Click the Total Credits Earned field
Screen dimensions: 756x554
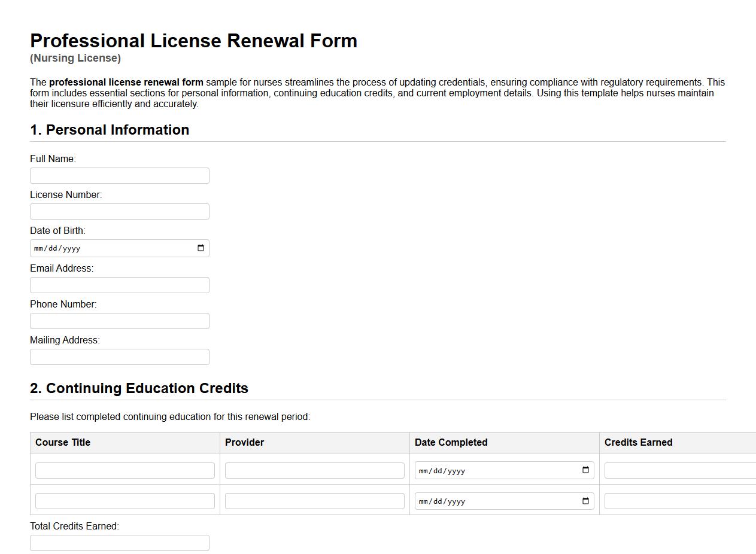pyautogui.click(x=119, y=543)
